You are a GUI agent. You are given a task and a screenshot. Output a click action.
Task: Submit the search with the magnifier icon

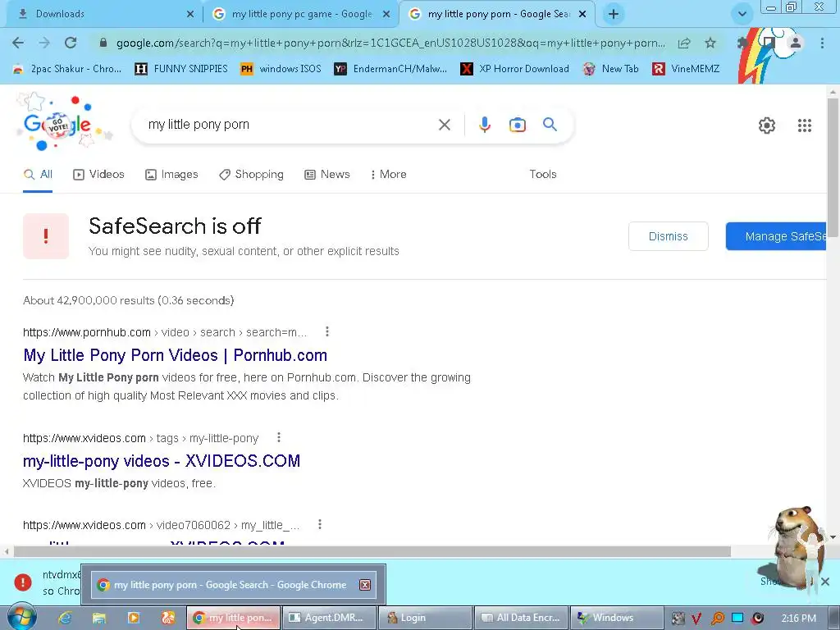pyautogui.click(x=550, y=125)
